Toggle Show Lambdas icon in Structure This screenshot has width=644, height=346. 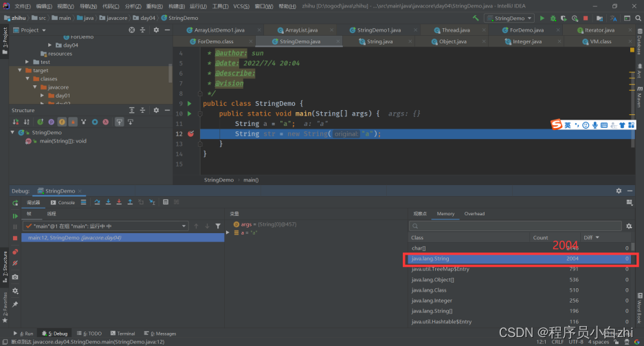click(106, 122)
